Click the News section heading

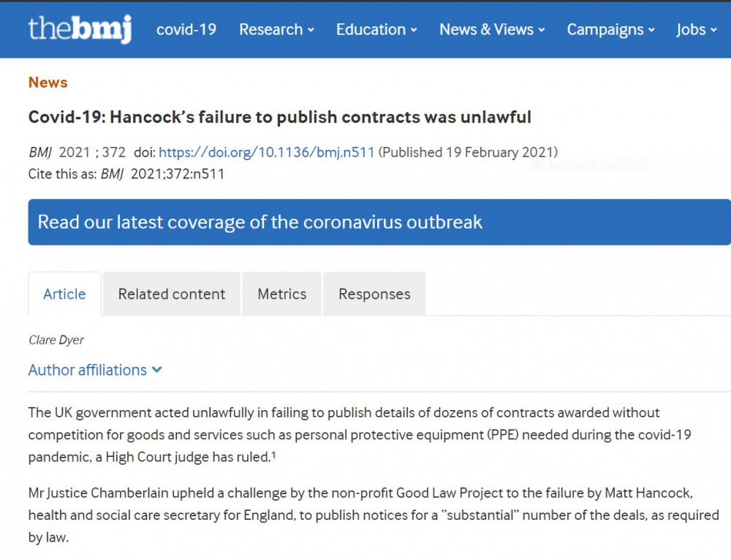[x=48, y=83]
